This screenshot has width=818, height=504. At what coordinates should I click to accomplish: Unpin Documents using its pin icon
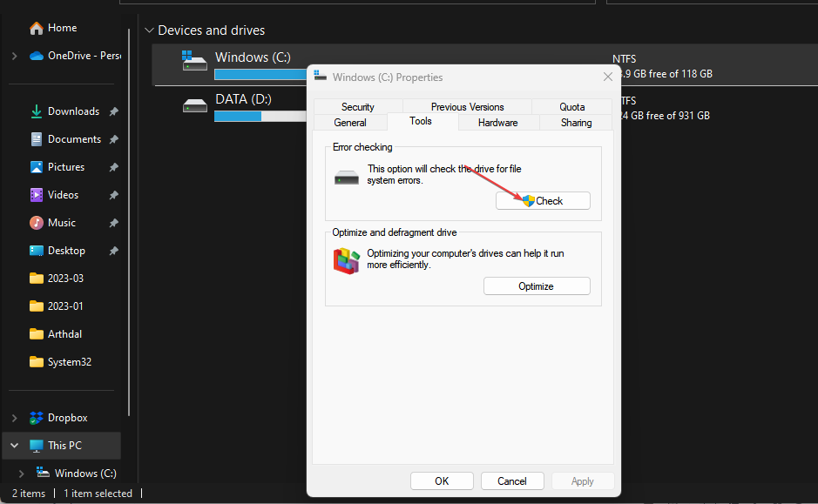(x=114, y=139)
